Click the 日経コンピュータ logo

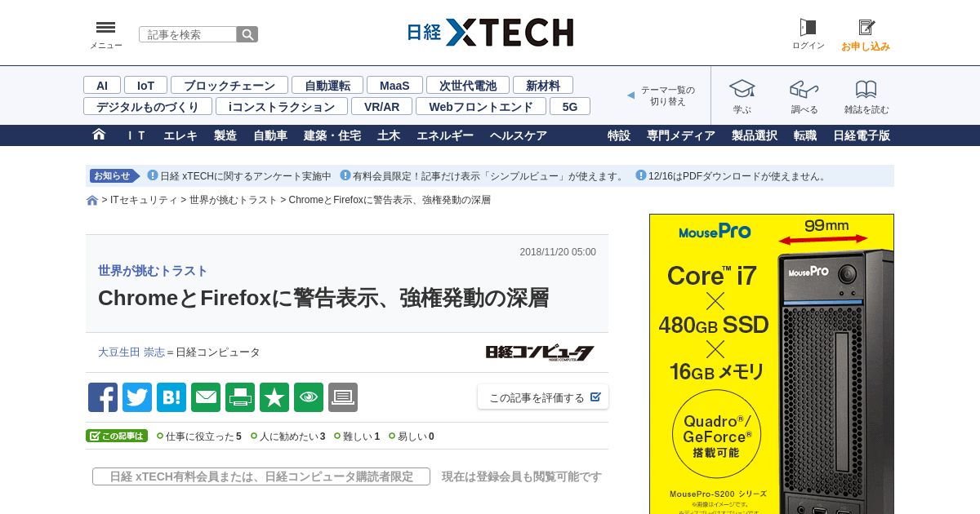coord(540,352)
